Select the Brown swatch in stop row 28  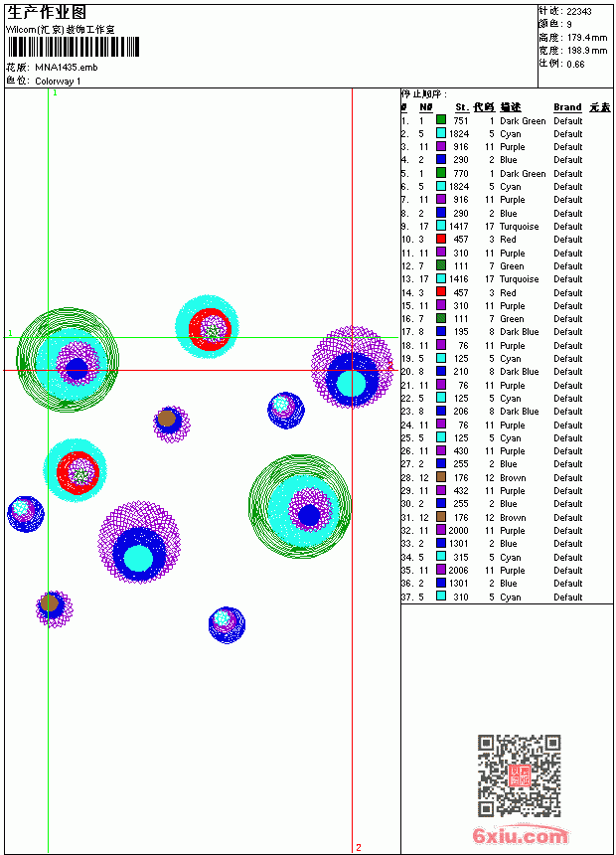[441, 477]
